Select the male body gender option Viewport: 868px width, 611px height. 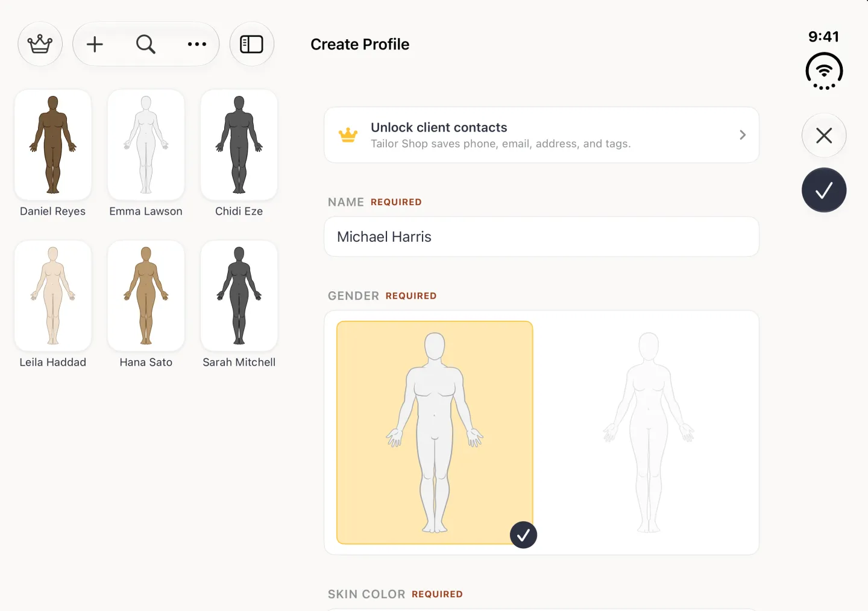[435, 432]
